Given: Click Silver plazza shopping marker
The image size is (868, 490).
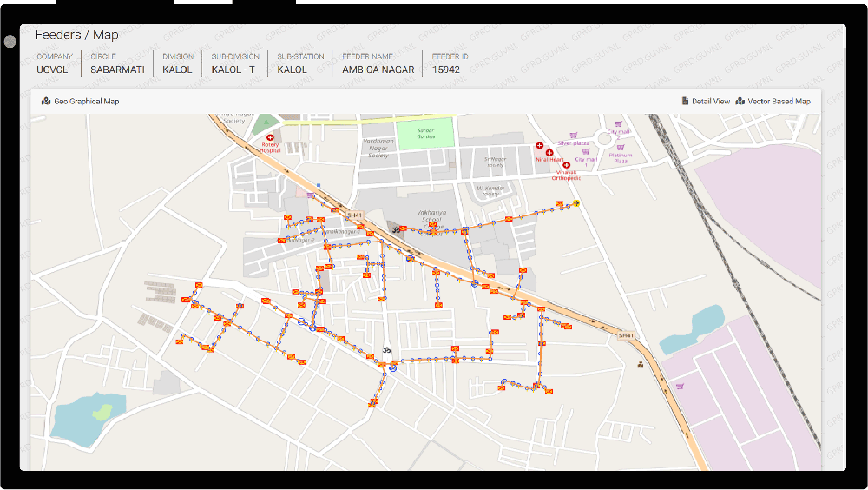Looking at the screenshot, I should [574, 136].
